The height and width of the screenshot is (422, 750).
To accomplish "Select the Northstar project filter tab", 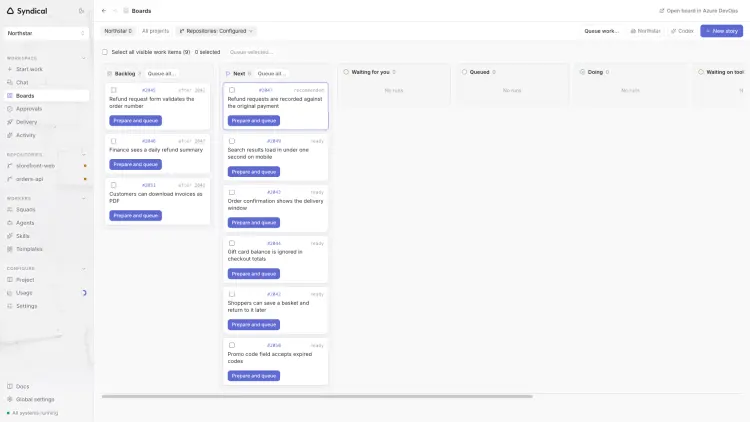I will (118, 31).
